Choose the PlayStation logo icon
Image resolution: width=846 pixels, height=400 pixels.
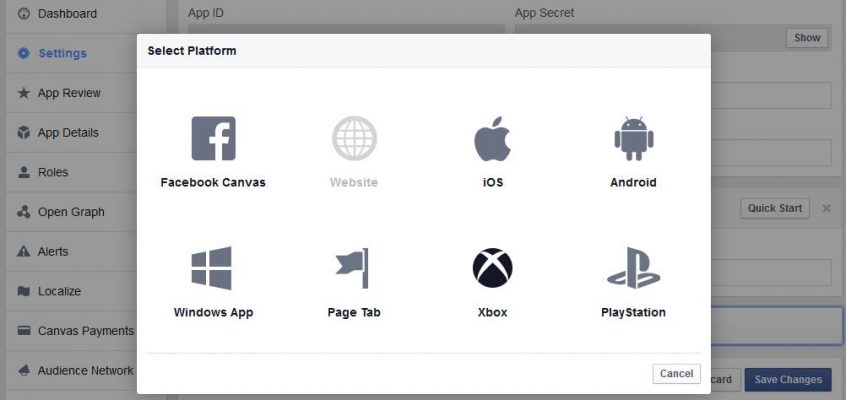(x=633, y=268)
